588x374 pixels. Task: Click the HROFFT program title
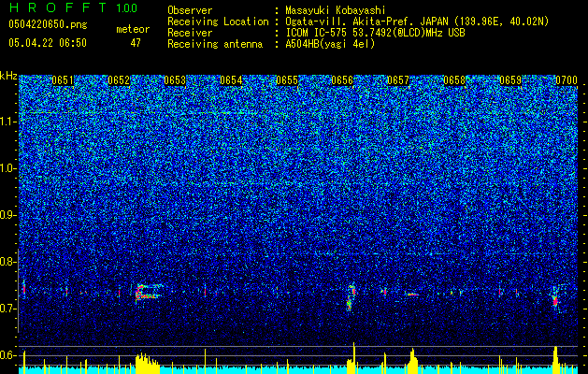point(58,7)
